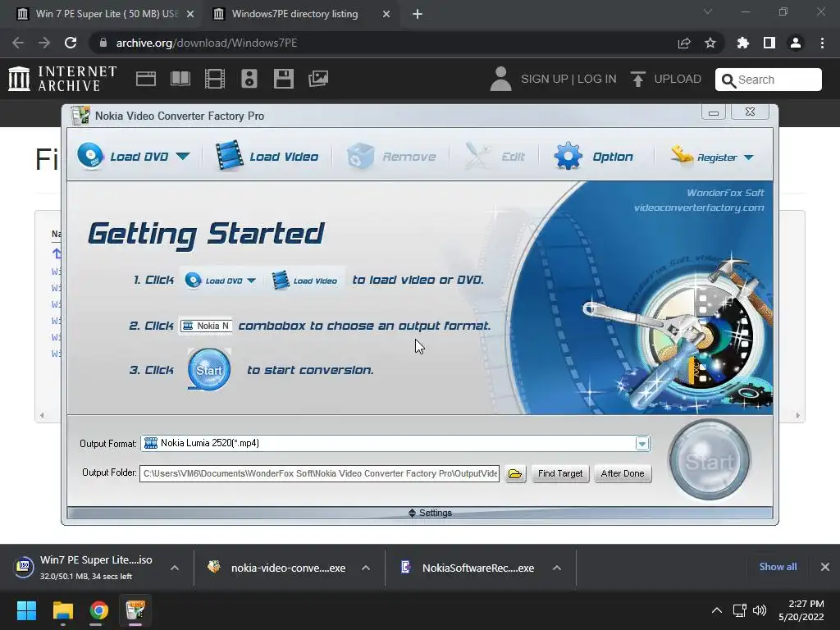Click the Load DVD disc icon
This screenshot has width=840, height=630.
90,156
